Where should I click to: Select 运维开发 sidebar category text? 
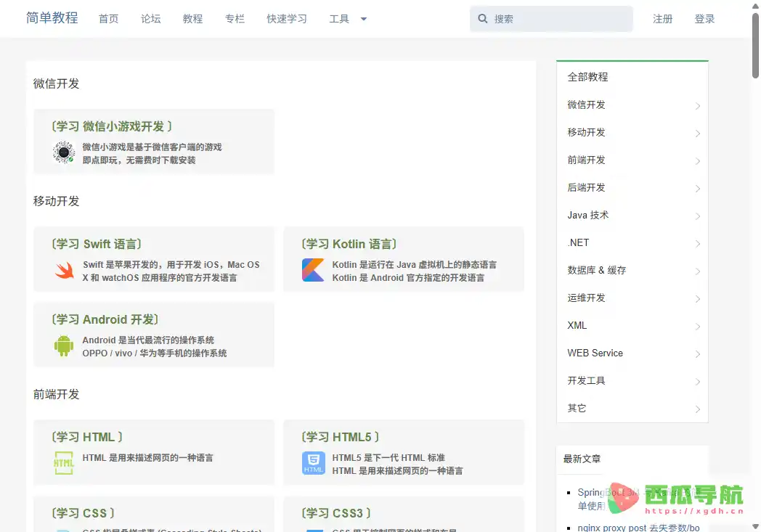tap(586, 298)
